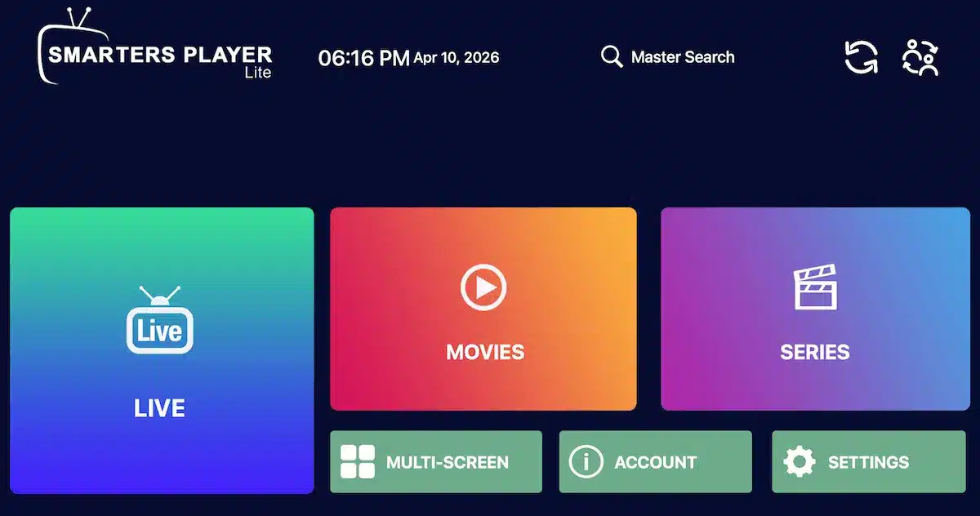Screen dimensions: 980x516
Task: Click the Apr 10, 2026 date text
Action: (457, 58)
